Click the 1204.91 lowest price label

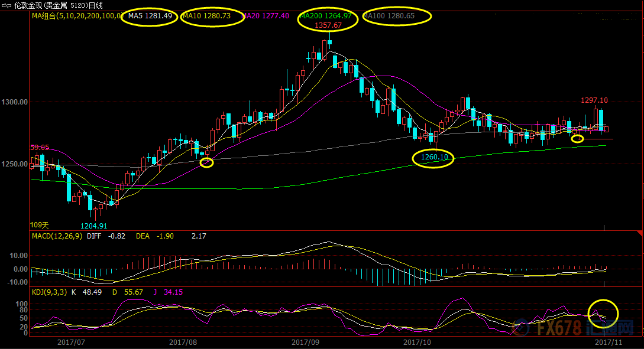(93, 226)
